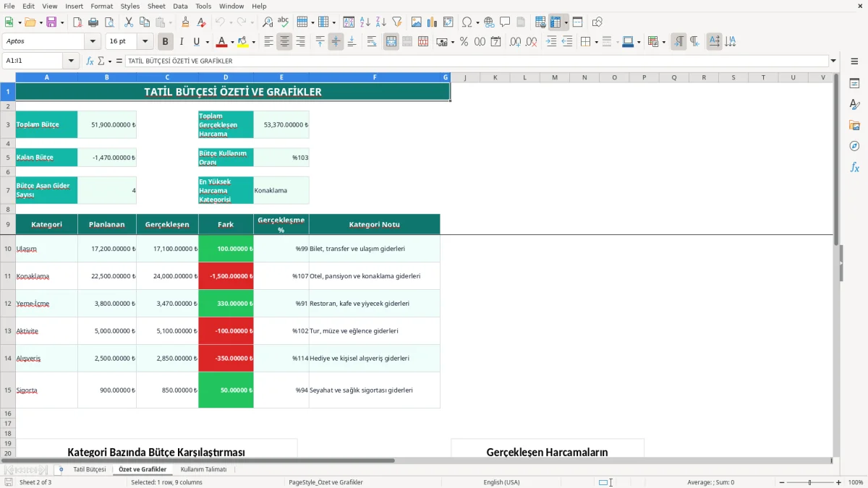Screen dimensions: 868x488
Task: Expand the formula bar arrow
Action: pos(833,61)
